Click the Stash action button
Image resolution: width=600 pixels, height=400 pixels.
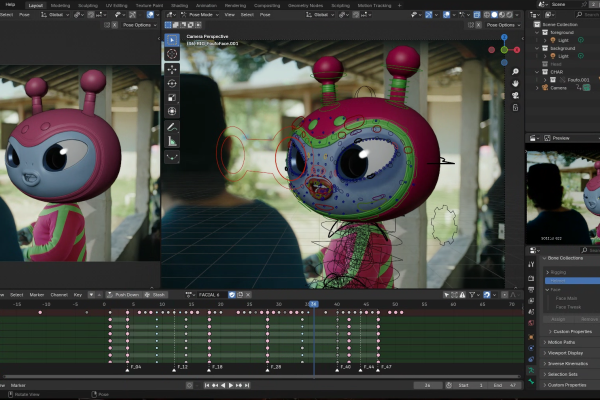click(x=155, y=295)
